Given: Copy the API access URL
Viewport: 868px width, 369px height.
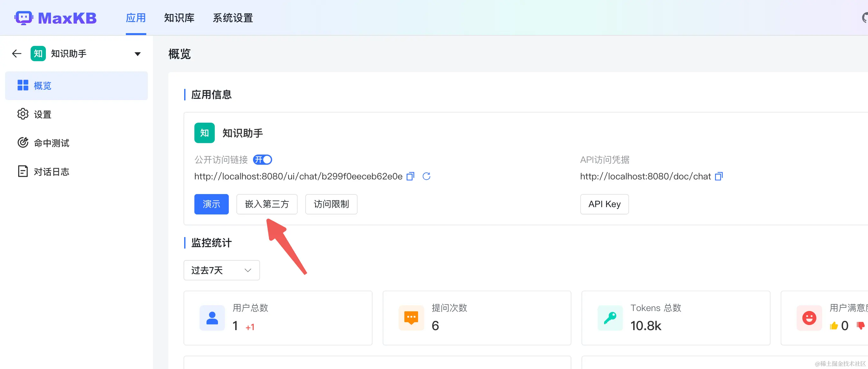Looking at the screenshot, I should point(719,176).
